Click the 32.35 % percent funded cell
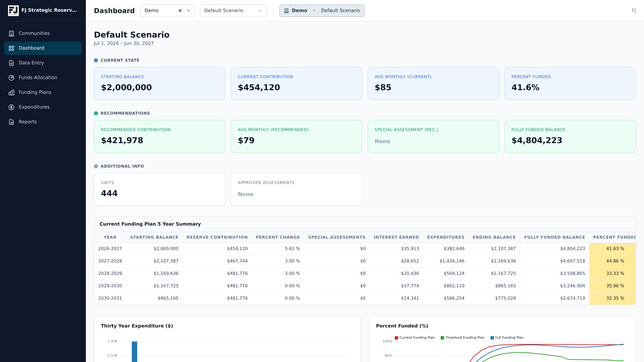644x362 pixels. [612, 298]
